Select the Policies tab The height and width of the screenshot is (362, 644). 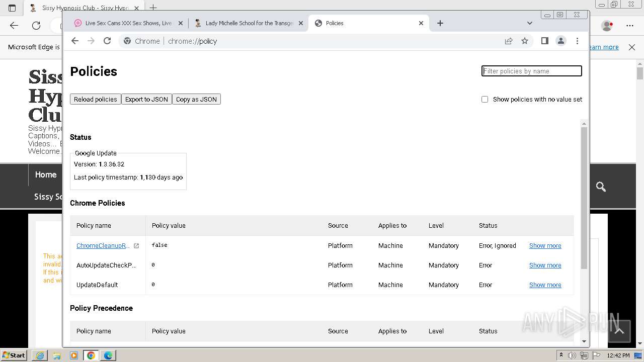[369, 23]
